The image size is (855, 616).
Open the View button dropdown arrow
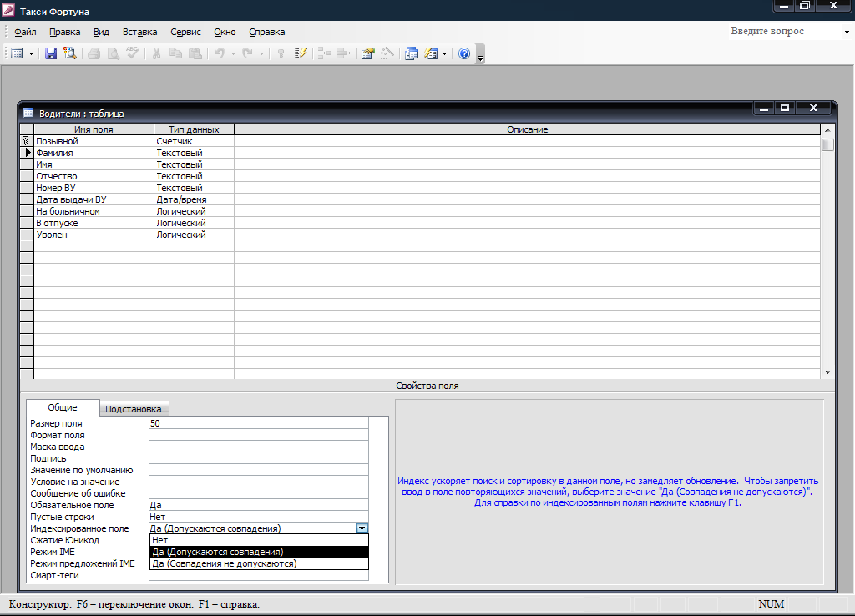point(31,53)
